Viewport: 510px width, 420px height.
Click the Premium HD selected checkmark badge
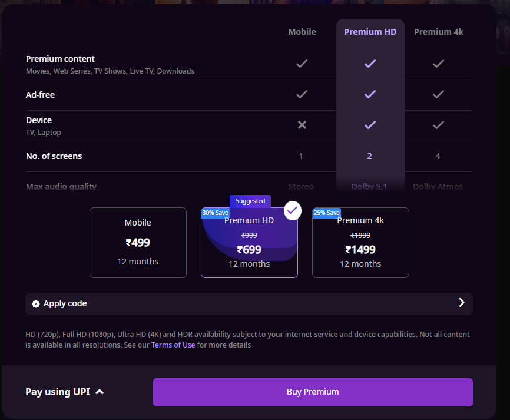293,211
